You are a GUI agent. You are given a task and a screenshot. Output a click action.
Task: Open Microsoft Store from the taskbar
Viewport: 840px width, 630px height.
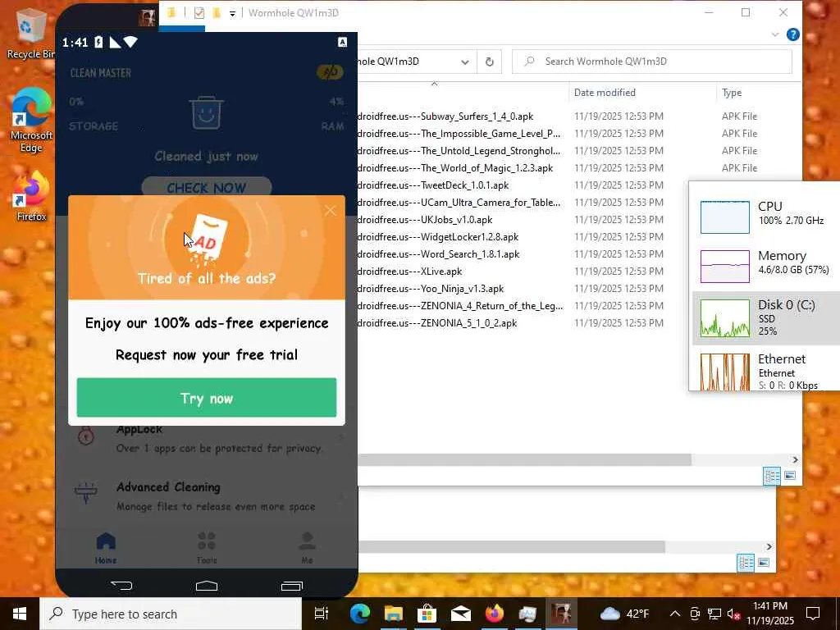point(427,614)
